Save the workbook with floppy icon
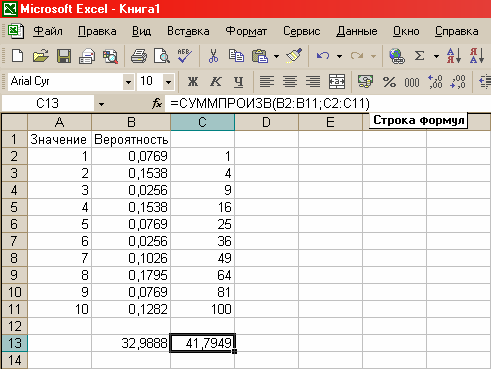The width and height of the screenshot is (491, 369). (x=64, y=56)
